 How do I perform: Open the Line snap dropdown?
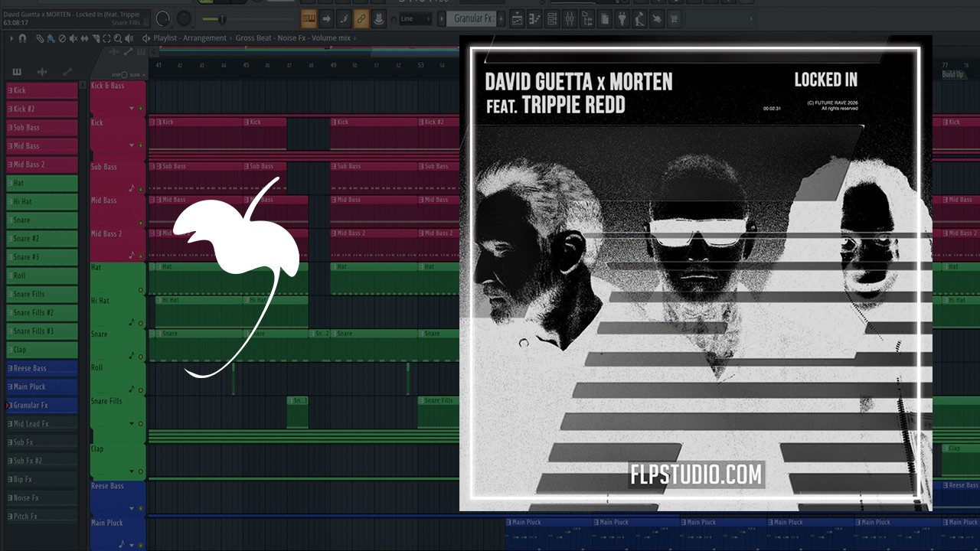[415, 18]
